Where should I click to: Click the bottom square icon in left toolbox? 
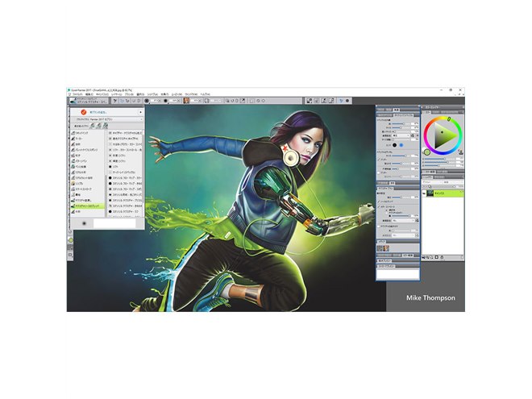pyautogui.click(x=70, y=255)
